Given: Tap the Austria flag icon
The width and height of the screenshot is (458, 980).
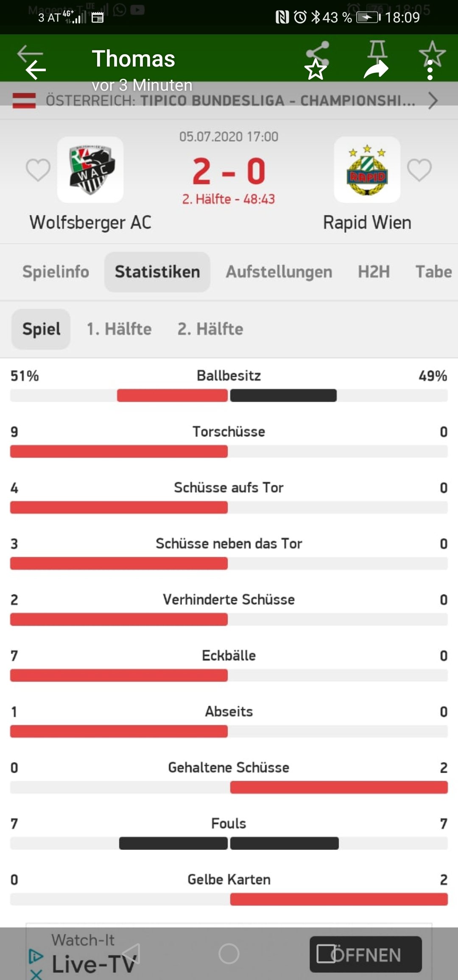Looking at the screenshot, I should tap(24, 101).
